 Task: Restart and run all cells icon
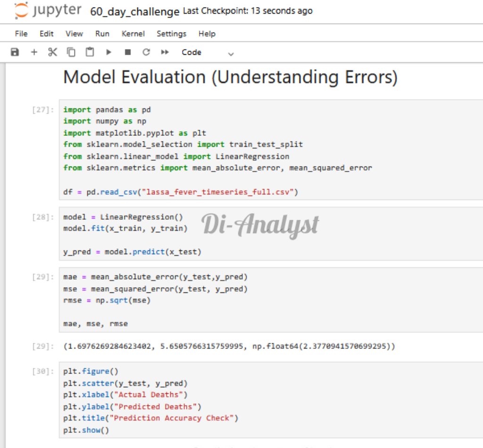165,52
